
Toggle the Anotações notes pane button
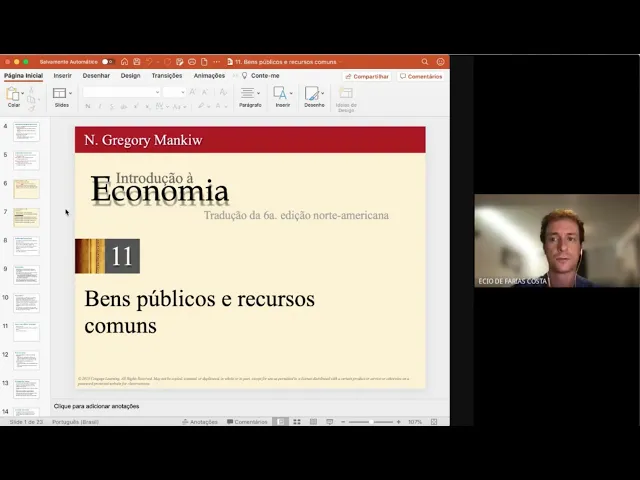tap(200, 422)
